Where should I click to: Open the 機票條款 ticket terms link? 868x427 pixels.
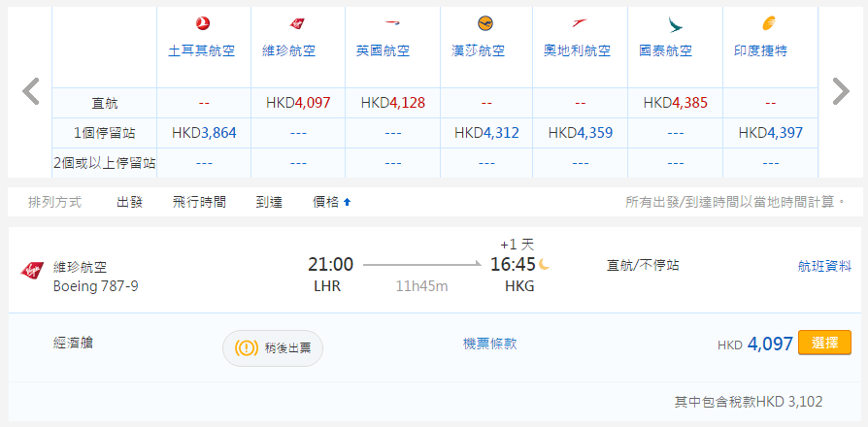click(490, 344)
